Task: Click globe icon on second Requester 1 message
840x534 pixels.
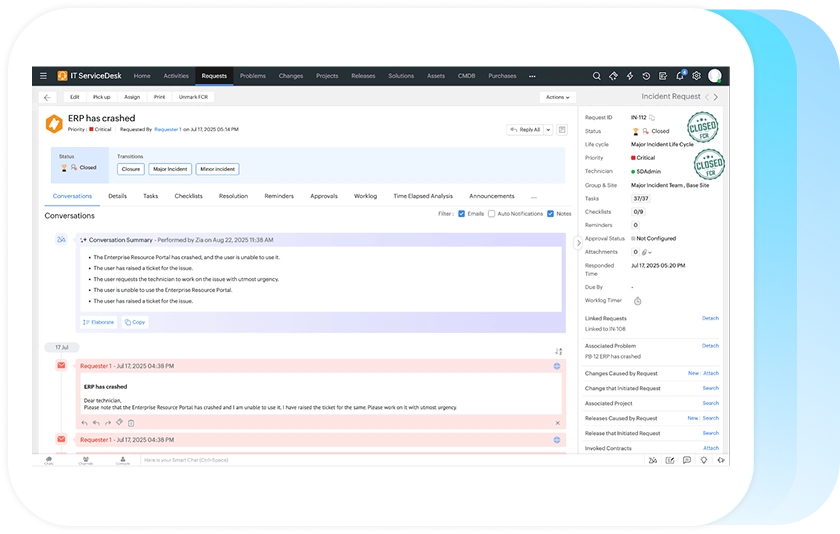Action: click(x=557, y=440)
